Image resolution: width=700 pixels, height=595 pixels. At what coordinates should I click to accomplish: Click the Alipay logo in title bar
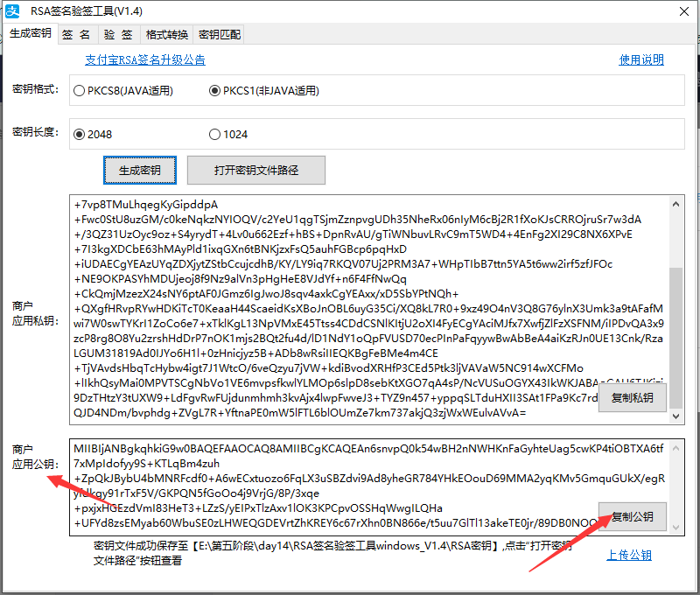(x=14, y=11)
